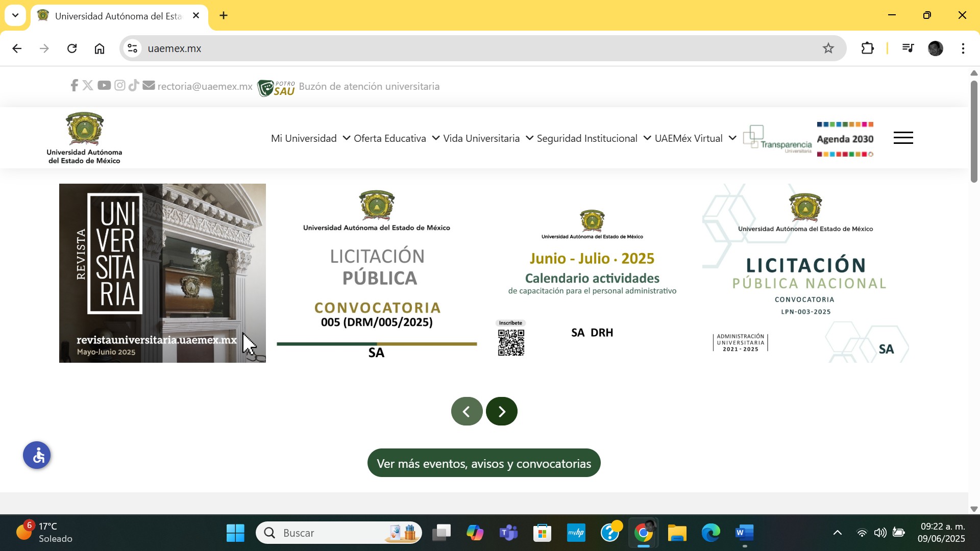The image size is (980, 551).
Task: Open the UAEMex Facebook icon
Action: tap(74, 86)
